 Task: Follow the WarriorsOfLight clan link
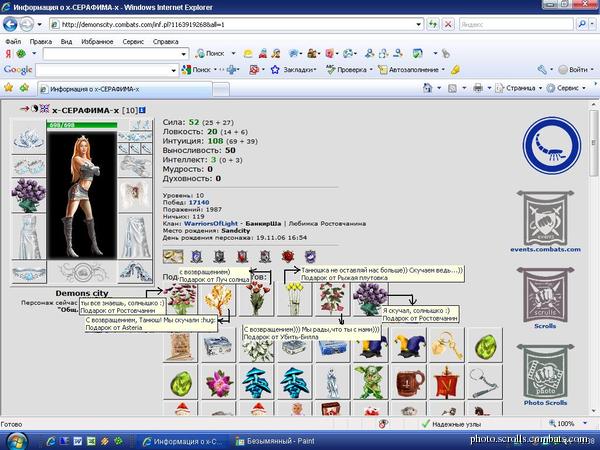coord(211,223)
